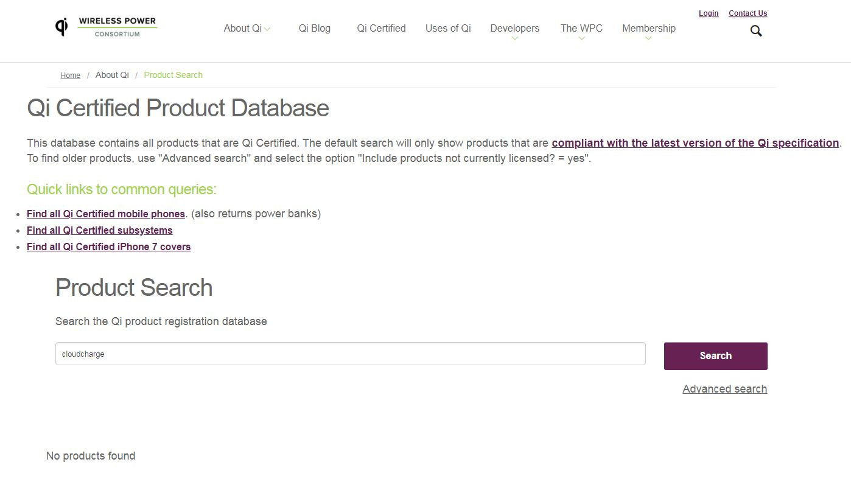Open the Advanced search link
This screenshot has width=851, height=504.
pos(725,389)
